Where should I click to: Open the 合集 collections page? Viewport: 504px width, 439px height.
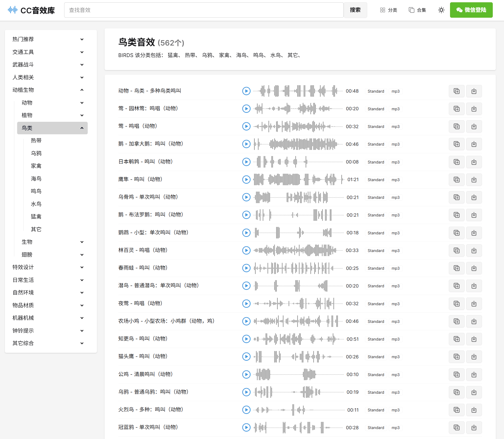417,10
